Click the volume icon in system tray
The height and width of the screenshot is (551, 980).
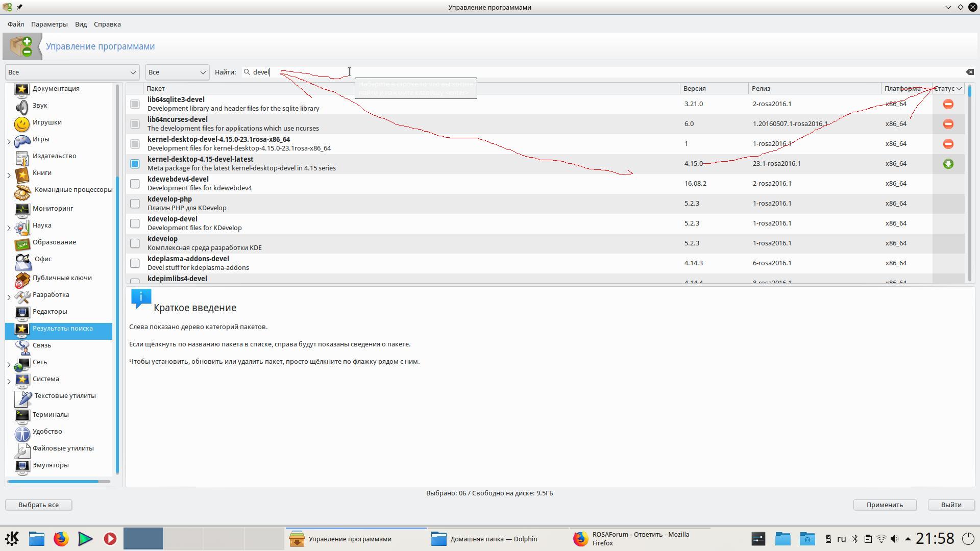(x=894, y=539)
